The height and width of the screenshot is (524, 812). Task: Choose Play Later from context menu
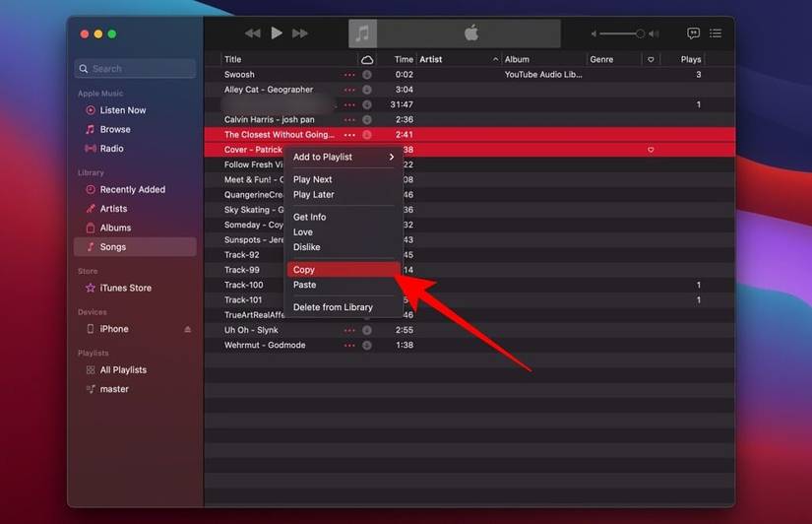tap(344, 195)
